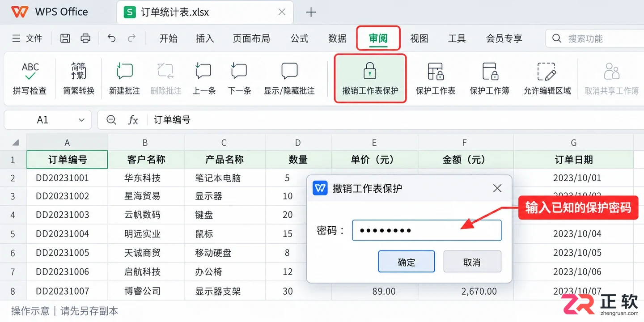Screen dimensions: 644x322
Task: Click the 订单日期 header cell
Action: (x=573, y=160)
